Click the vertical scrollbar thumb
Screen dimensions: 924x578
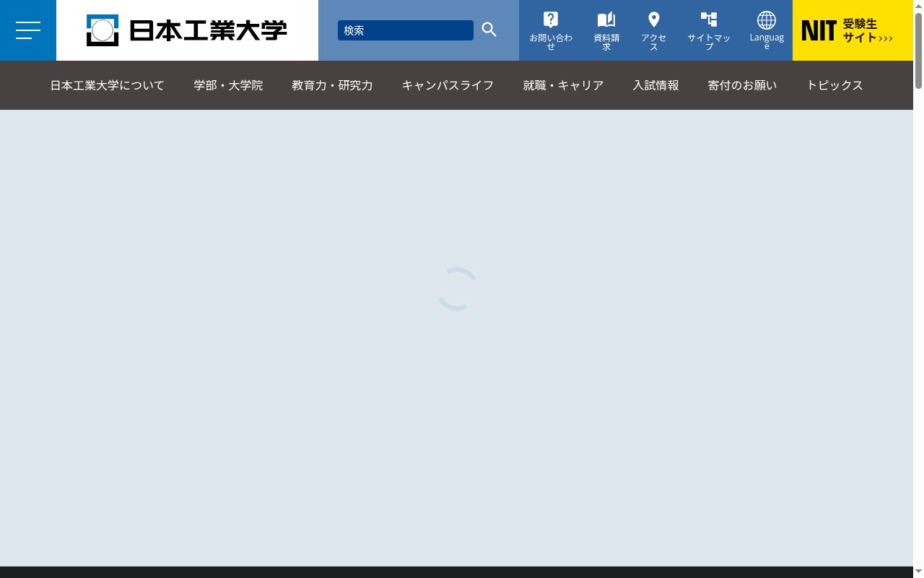[x=918, y=51]
